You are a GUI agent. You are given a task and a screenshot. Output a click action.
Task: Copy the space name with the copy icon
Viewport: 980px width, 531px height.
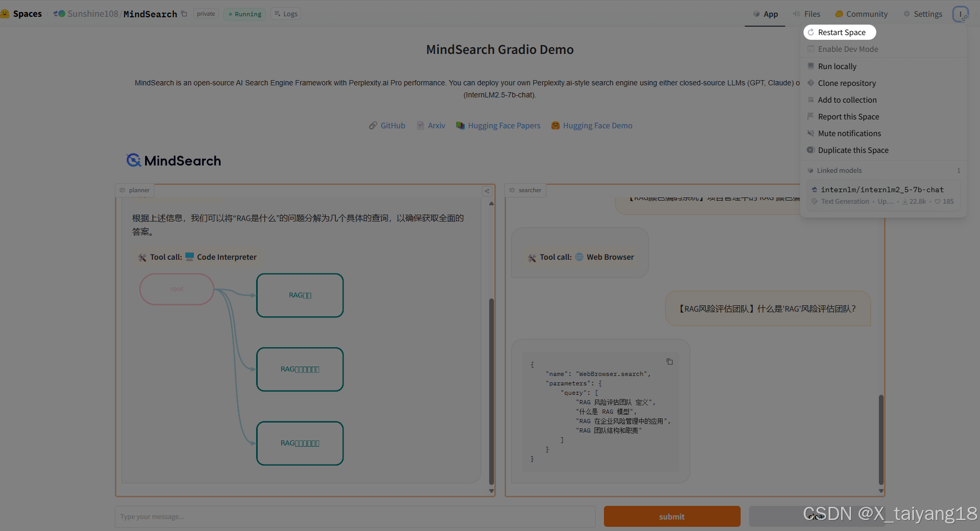point(184,14)
